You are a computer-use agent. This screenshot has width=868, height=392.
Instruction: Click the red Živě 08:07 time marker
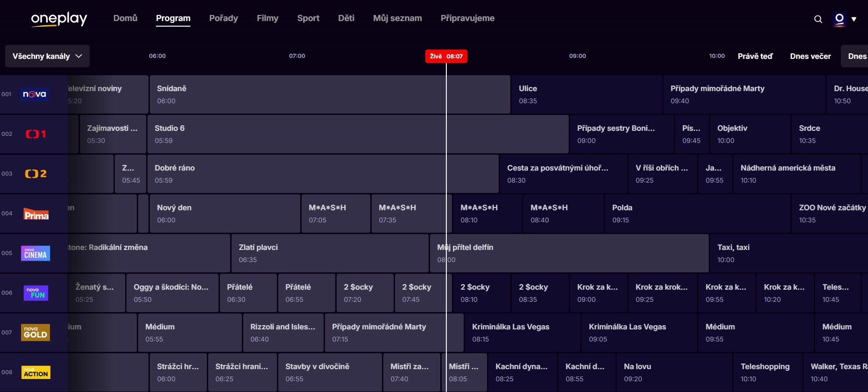pos(446,56)
